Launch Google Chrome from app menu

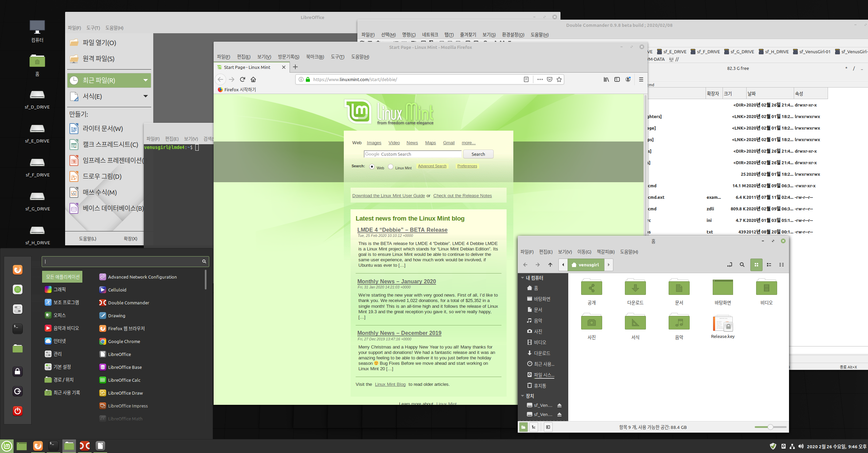(120, 341)
